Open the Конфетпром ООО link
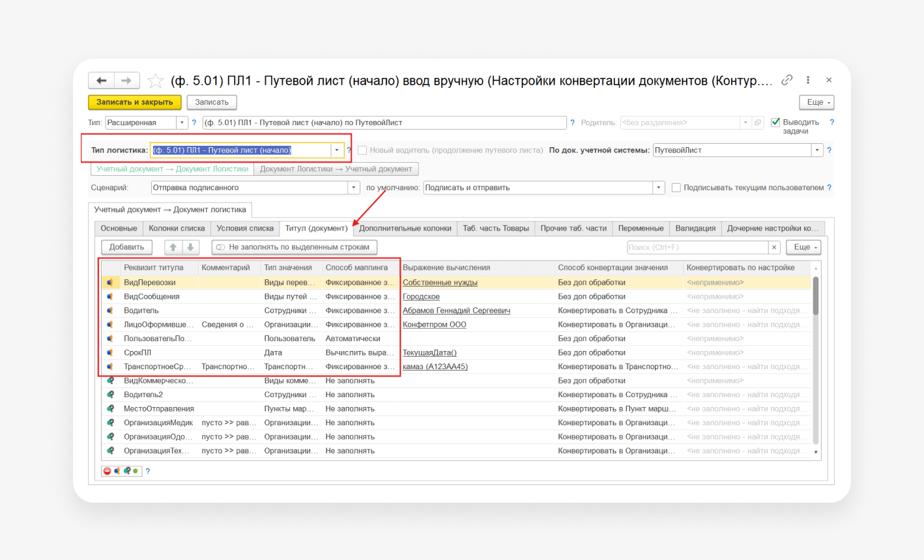This screenshot has width=924, height=560. coord(435,325)
